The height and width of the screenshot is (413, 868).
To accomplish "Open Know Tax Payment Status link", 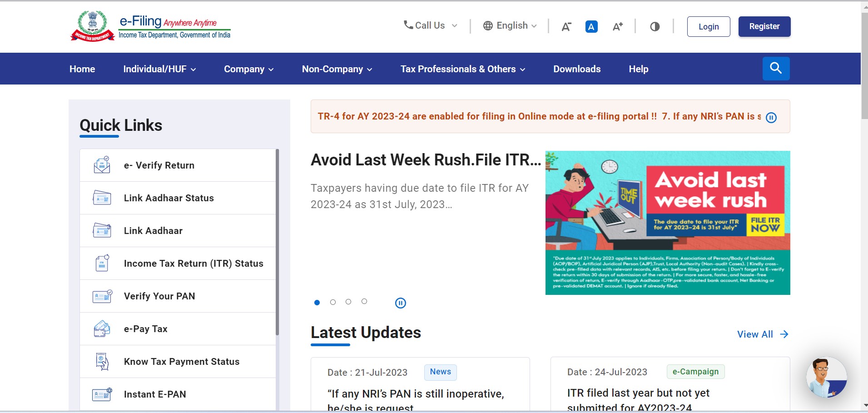I will pos(178,362).
